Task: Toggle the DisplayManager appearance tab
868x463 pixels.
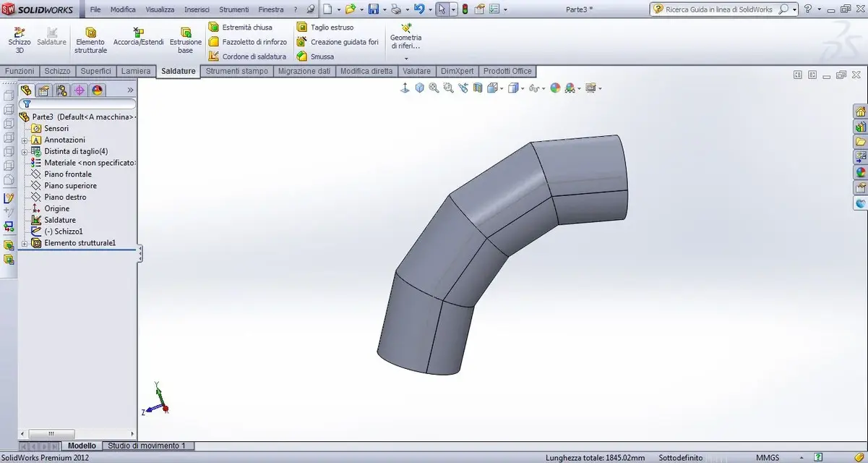Action: point(98,90)
